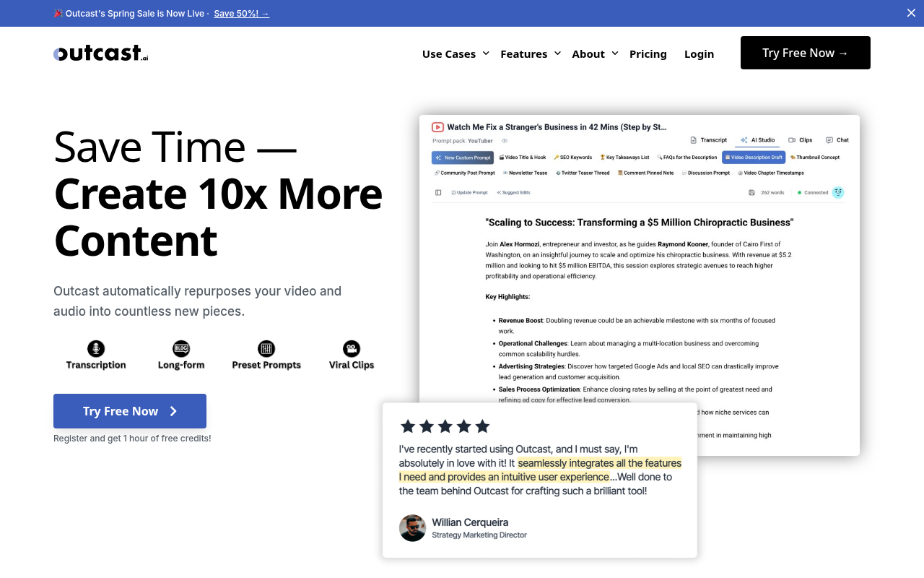This screenshot has width=924, height=578.
Task: Toggle the Prompt pack visibility eye icon
Action: coord(505,141)
